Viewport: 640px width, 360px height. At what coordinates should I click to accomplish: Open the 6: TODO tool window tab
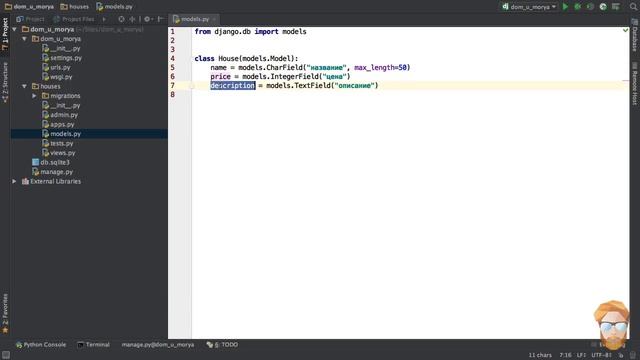222,344
